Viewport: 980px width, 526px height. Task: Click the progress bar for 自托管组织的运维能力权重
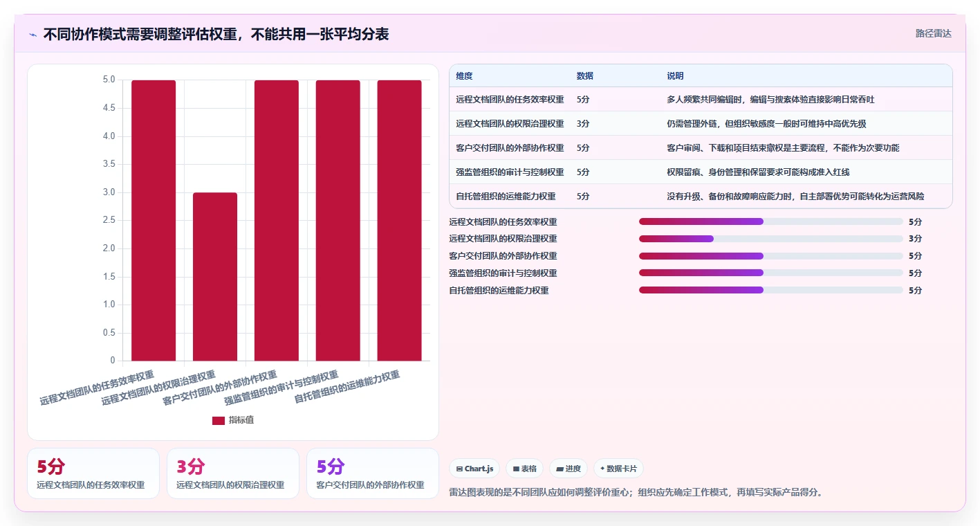click(x=771, y=290)
